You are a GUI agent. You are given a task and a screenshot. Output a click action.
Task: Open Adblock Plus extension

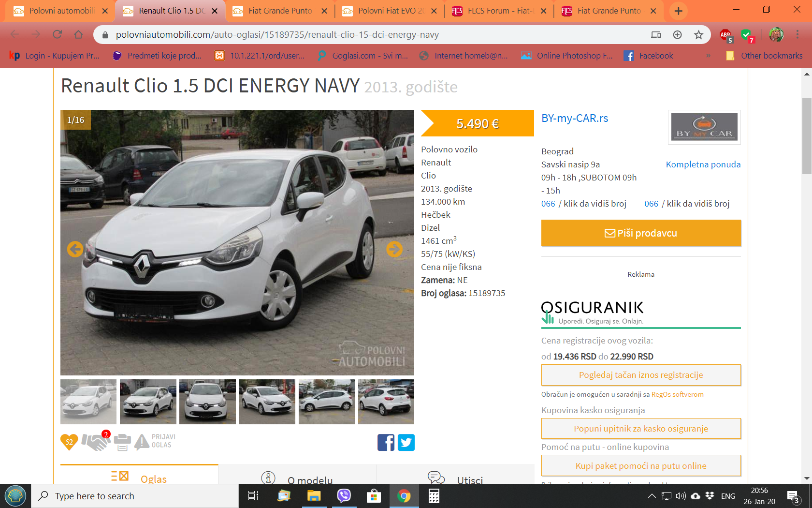726,35
